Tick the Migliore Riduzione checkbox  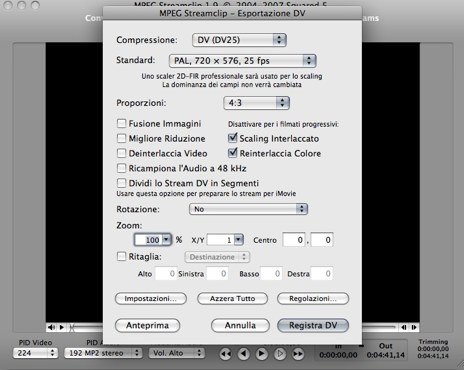click(x=121, y=138)
